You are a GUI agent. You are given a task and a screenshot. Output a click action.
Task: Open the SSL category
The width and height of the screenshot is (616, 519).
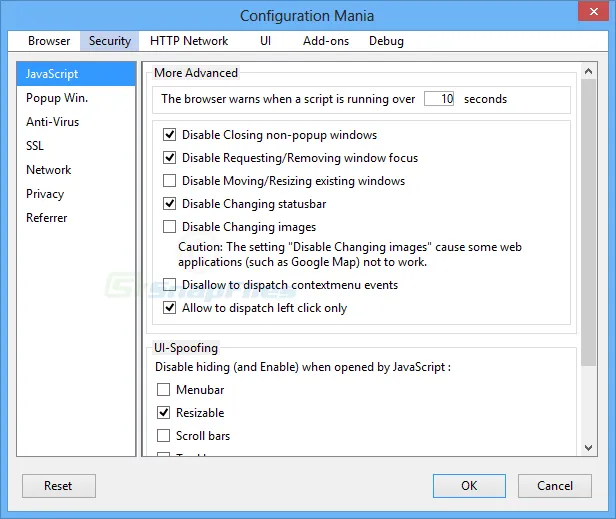(76, 146)
